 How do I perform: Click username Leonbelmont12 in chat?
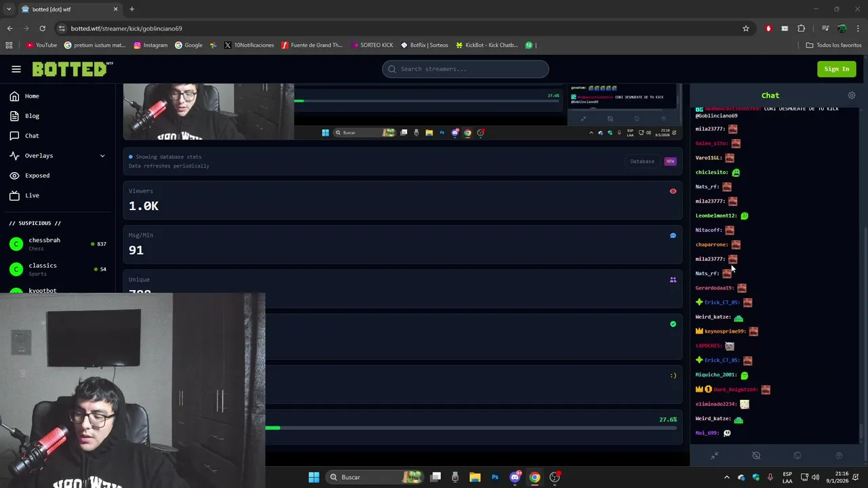click(x=715, y=216)
